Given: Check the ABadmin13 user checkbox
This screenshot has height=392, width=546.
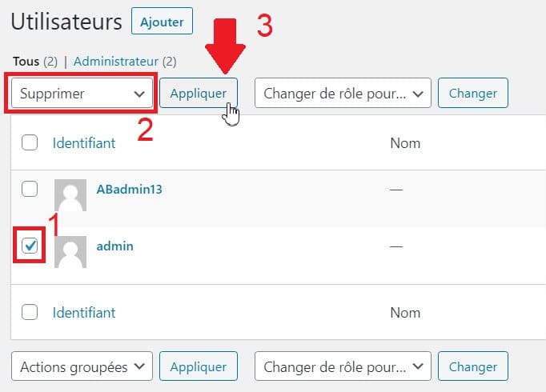Looking at the screenshot, I should (x=30, y=190).
